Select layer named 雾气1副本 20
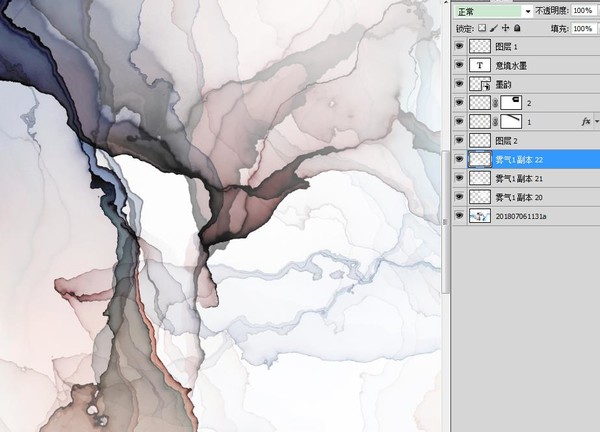The width and height of the screenshot is (600, 432). tap(519, 197)
